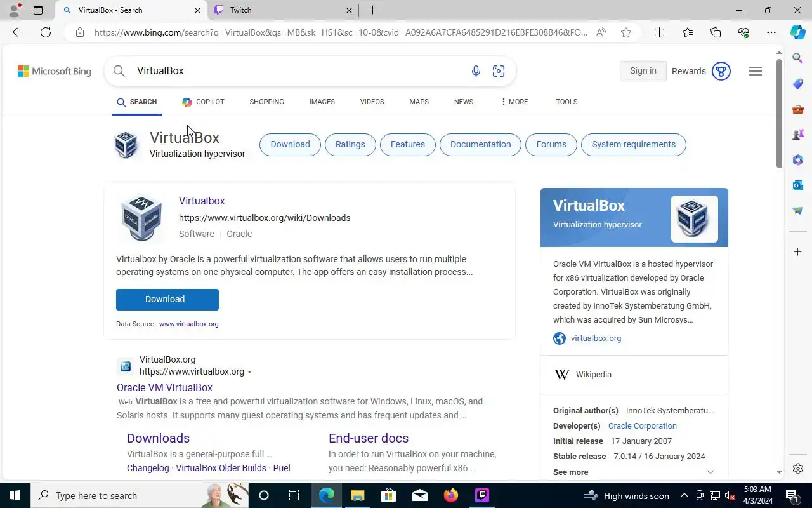The image size is (812, 508).
Task: Open virtualbox.org link in knowledge panel
Action: [x=596, y=338]
